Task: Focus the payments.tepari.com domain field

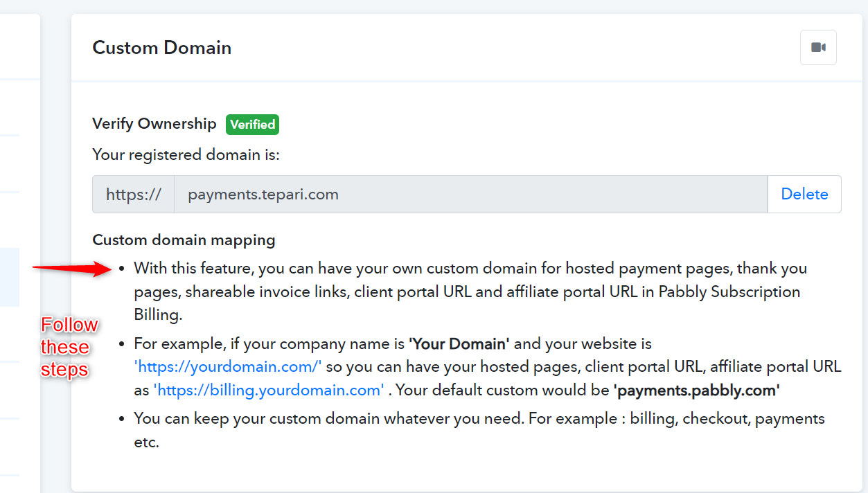Action: point(470,194)
